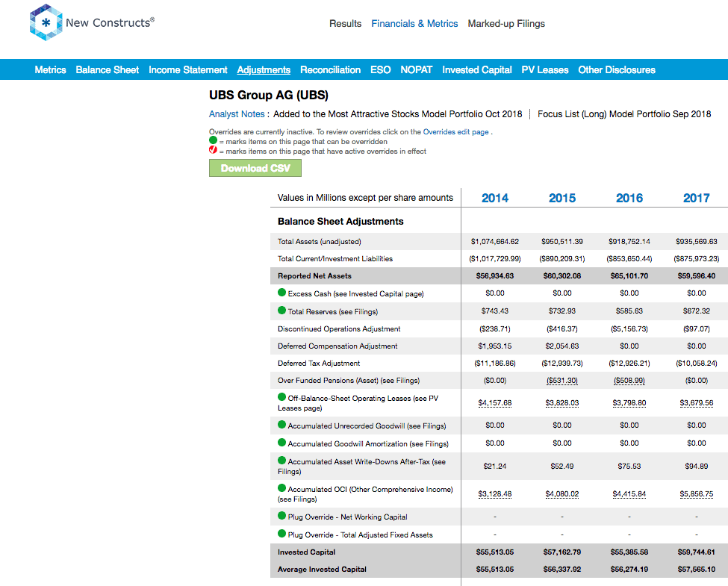Click the Deferred Tax Adjustment row label
Image resolution: width=728 pixels, height=586 pixels.
319,363
